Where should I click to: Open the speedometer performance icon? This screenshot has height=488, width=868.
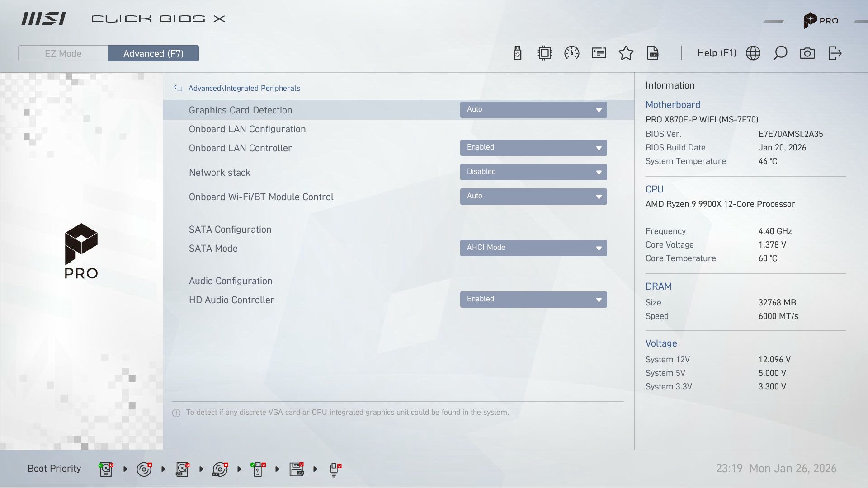[572, 53]
